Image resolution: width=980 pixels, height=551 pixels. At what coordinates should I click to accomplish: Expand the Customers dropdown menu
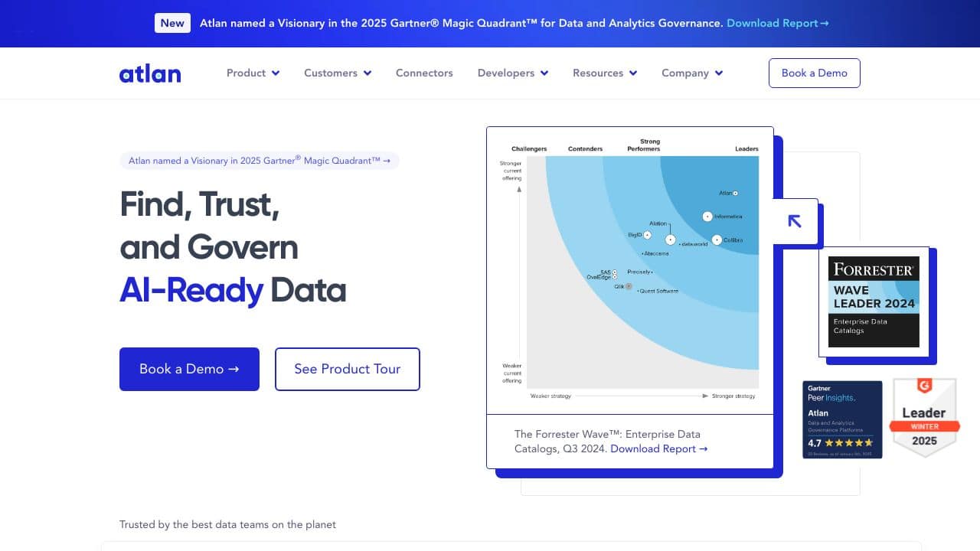pos(338,73)
